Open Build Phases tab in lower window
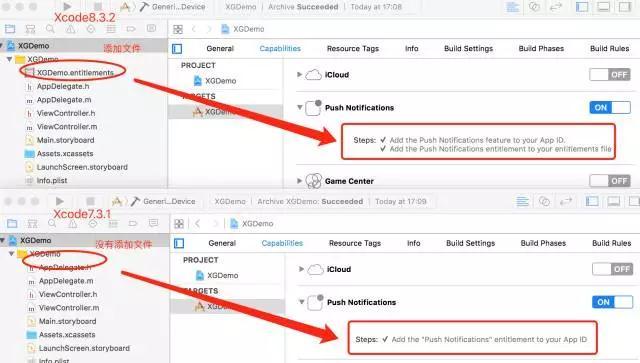640x363 pixels. (x=543, y=243)
